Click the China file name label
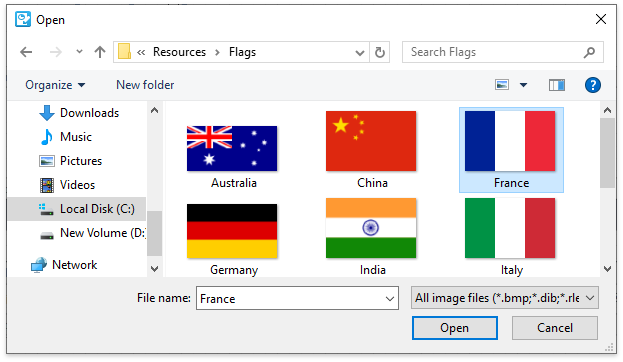Screen dimensions: 623x362 point(372,183)
